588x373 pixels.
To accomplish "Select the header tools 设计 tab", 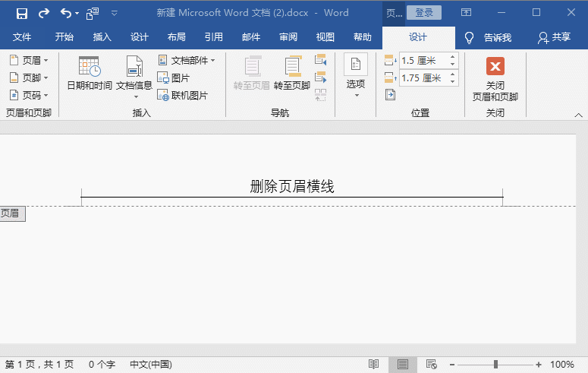I will (x=418, y=37).
